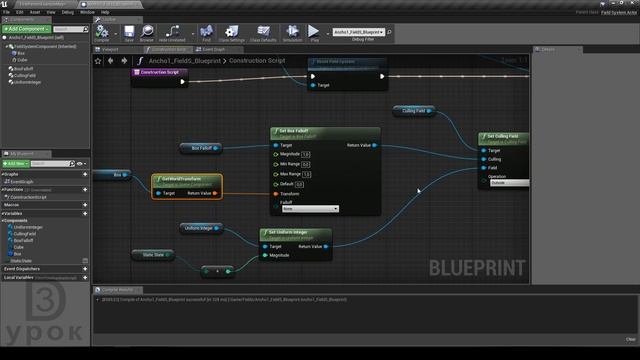640x360 pixels.
Task: Add local variable with plus icon
Action: [x=85, y=278]
